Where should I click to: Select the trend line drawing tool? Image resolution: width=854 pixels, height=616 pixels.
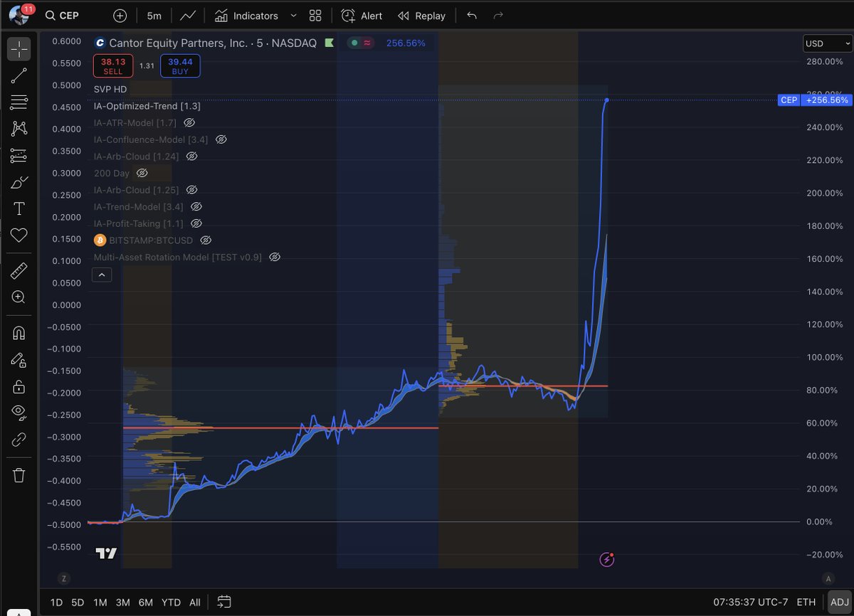click(19, 76)
